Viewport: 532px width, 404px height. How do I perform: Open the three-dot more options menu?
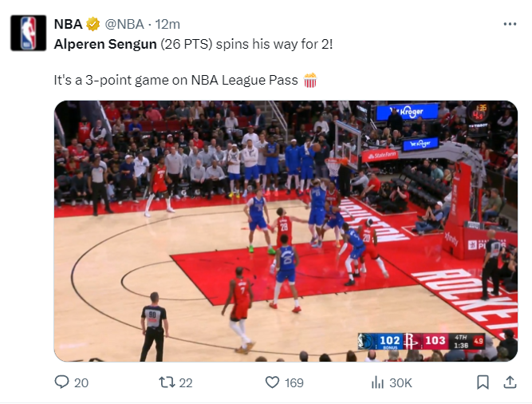pos(510,24)
